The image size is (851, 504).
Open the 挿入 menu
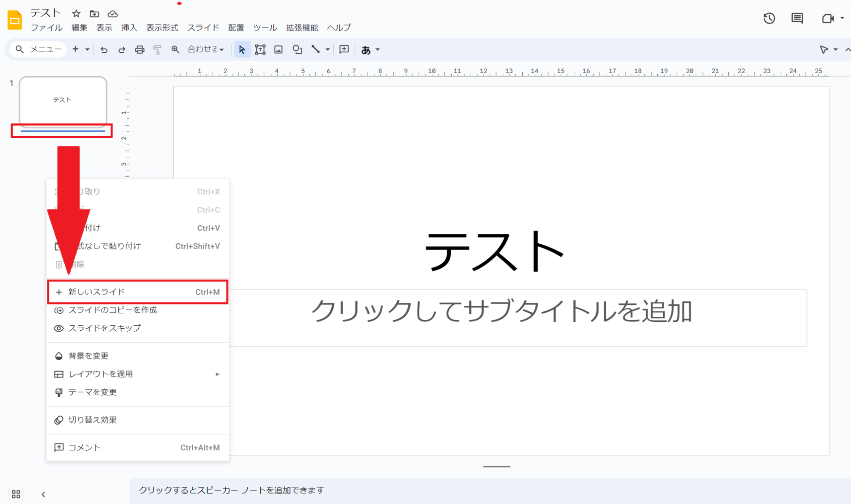click(x=129, y=28)
